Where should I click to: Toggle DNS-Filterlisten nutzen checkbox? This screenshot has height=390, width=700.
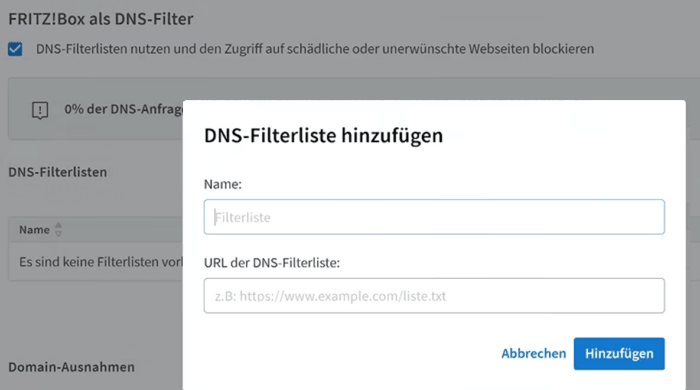(15, 49)
